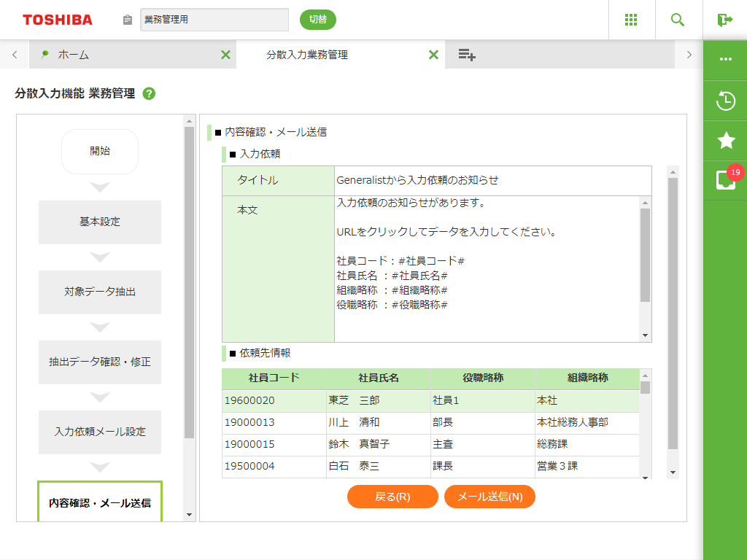Close the 分散入力業務管理 tab
Screen dimensions: 747x560
pyautogui.click(x=433, y=55)
